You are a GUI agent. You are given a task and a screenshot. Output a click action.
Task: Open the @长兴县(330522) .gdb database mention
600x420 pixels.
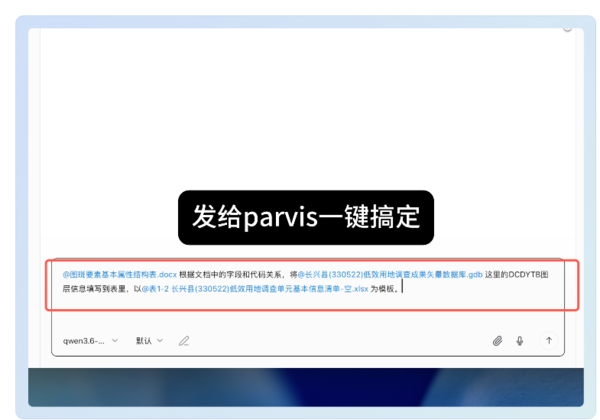390,275
